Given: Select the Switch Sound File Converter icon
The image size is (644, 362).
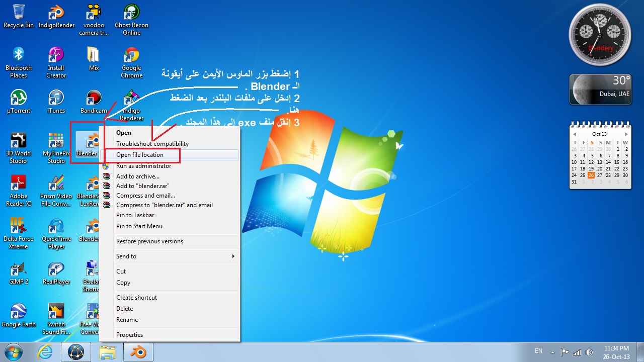Looking at the screenshot, I should coord(56,319).
